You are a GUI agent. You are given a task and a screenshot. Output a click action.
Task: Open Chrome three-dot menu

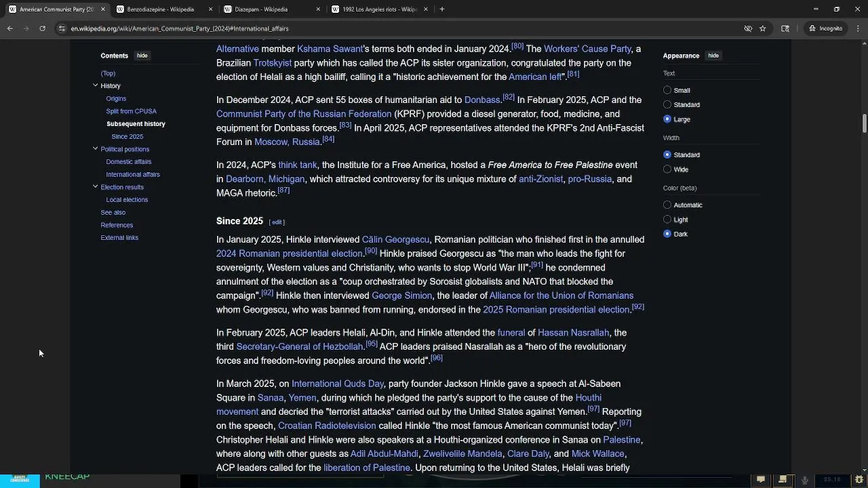click(x=859, y=28)
